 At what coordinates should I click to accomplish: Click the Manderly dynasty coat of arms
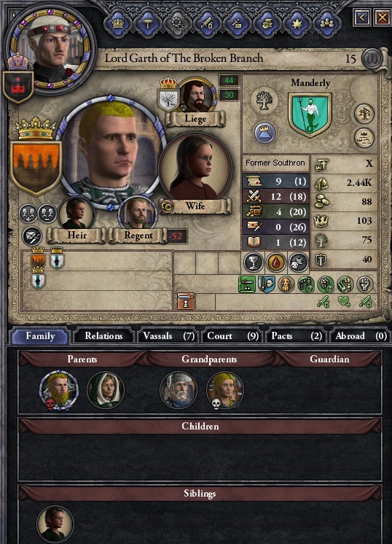coord(310,114)
